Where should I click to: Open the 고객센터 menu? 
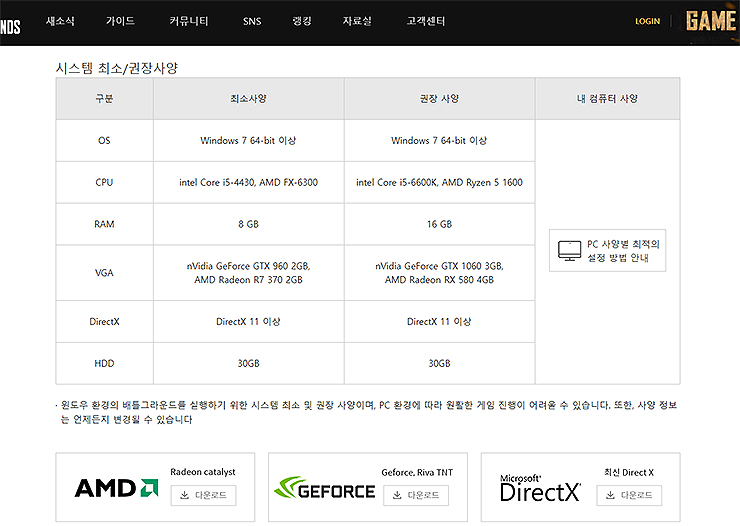pyautogui.click(x=426, y=21)
